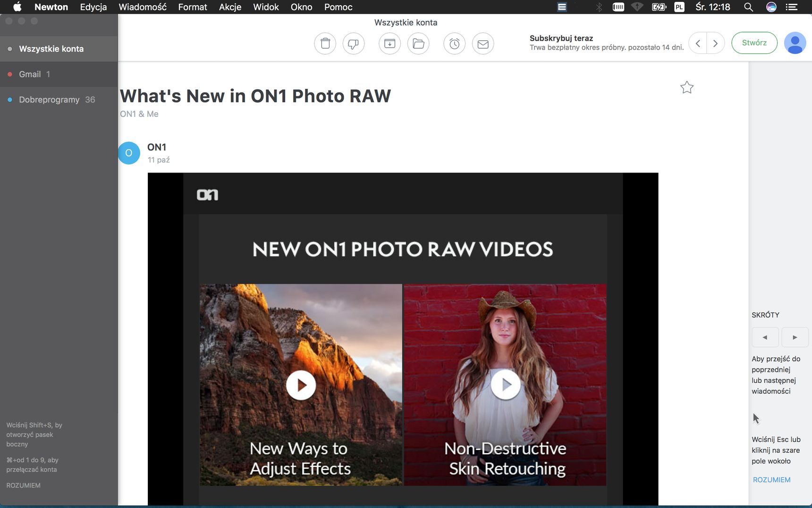Snooze the message with the clock icon
The height and width of the screenshot is (508, 812).
tap(454, 43)
